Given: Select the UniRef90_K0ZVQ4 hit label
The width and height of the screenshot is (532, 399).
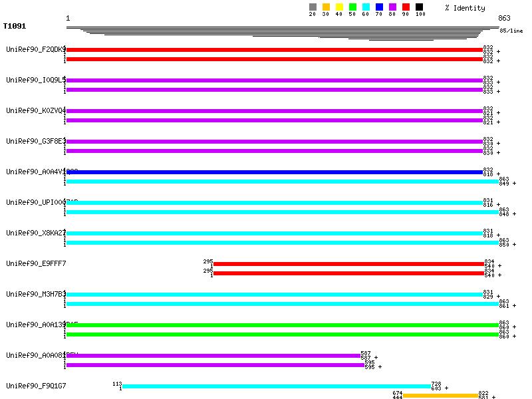Looking at the screenshot, I should click(x=35, y=111).
